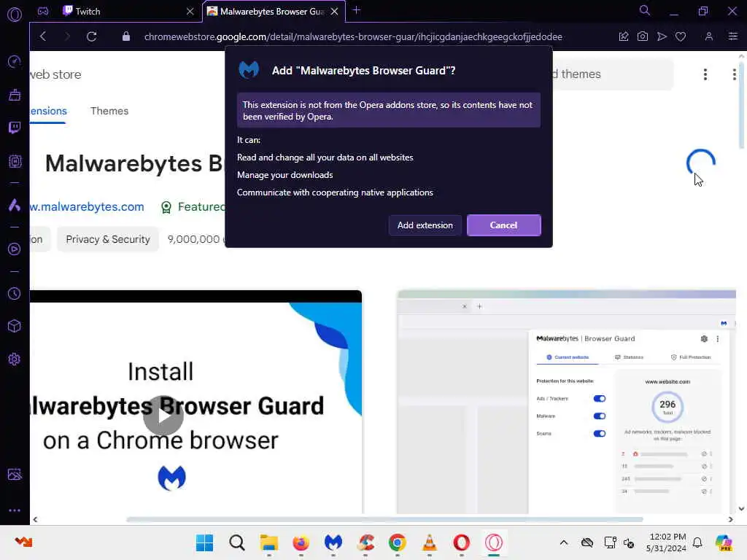Click the Add extension button
Screen dimensions: 747x560
[425, 225]
